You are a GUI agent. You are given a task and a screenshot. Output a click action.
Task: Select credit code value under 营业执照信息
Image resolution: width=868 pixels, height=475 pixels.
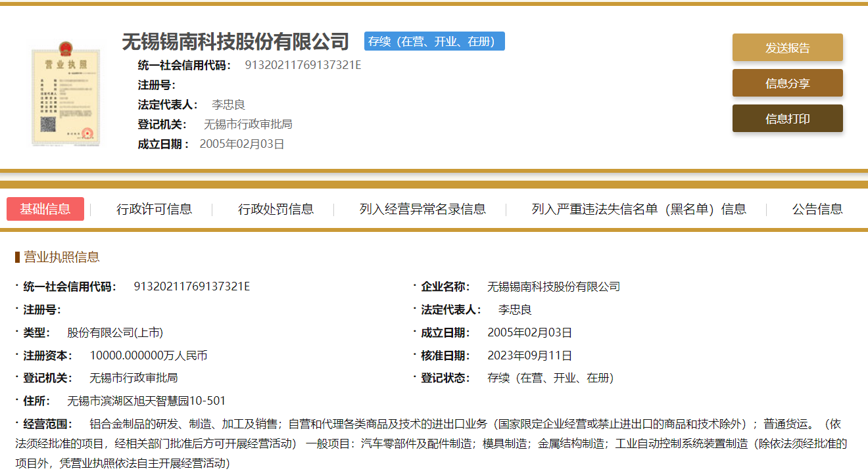click(192, 286)
